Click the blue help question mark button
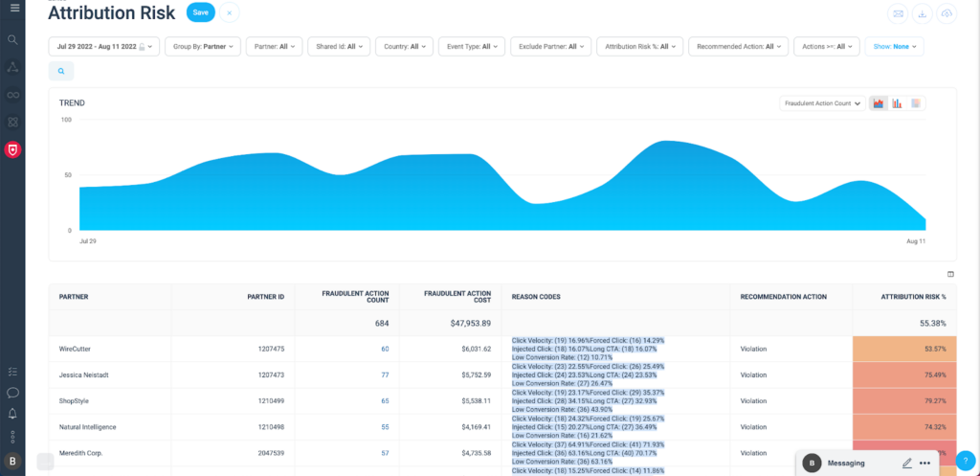The height and width of the screenshot is (476, 980). tap(965, 461)
